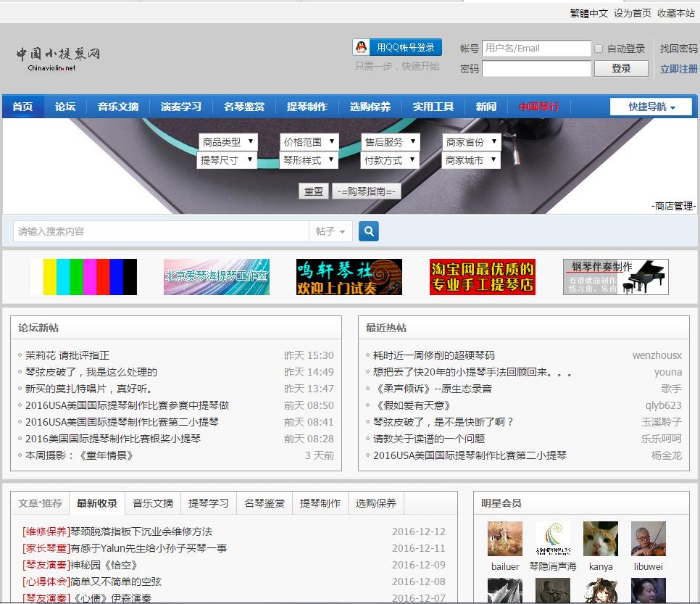Switch to 提琴制作 article tab
Screen dimensions: 700x604
pyautogui.click(x=320, y=503)
